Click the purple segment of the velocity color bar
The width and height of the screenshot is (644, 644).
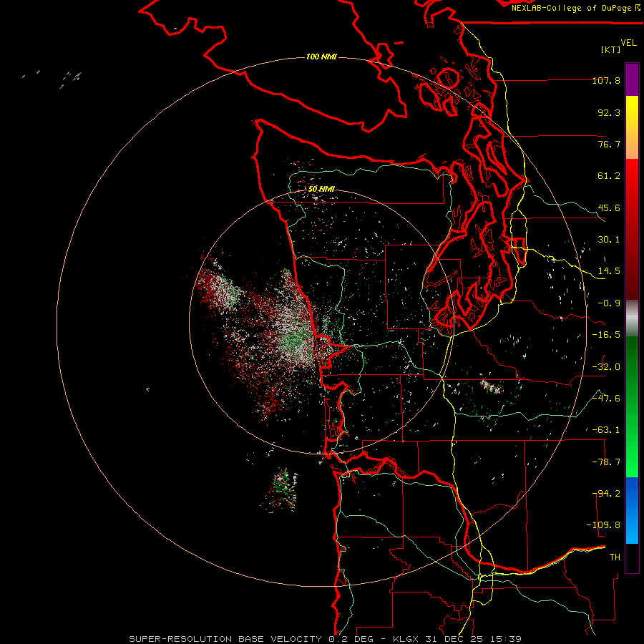[x=632, y=79]
